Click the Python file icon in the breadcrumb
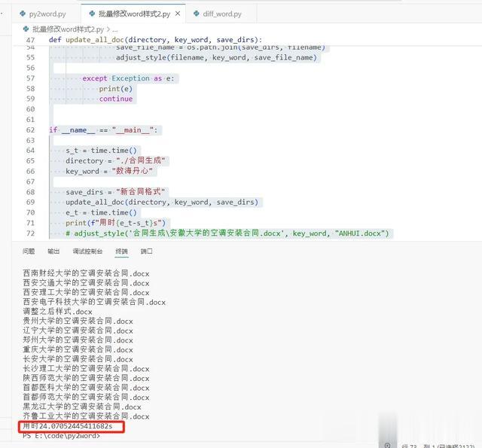 [26, 29]
